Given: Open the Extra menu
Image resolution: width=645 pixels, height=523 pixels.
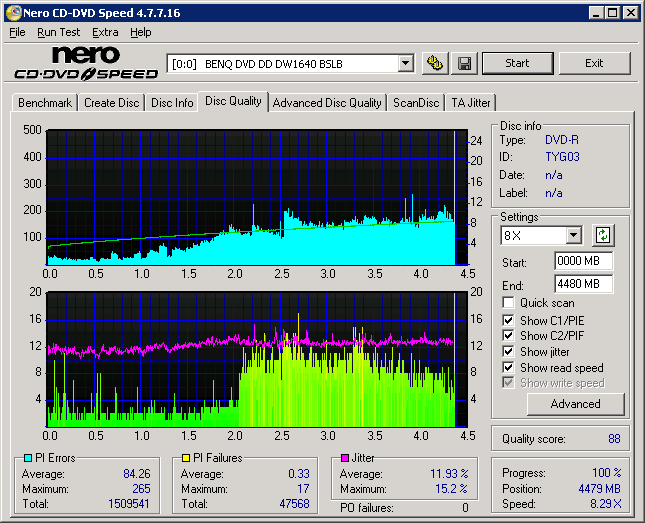Looking at the screenshot, I should click(x=105, y=32).
